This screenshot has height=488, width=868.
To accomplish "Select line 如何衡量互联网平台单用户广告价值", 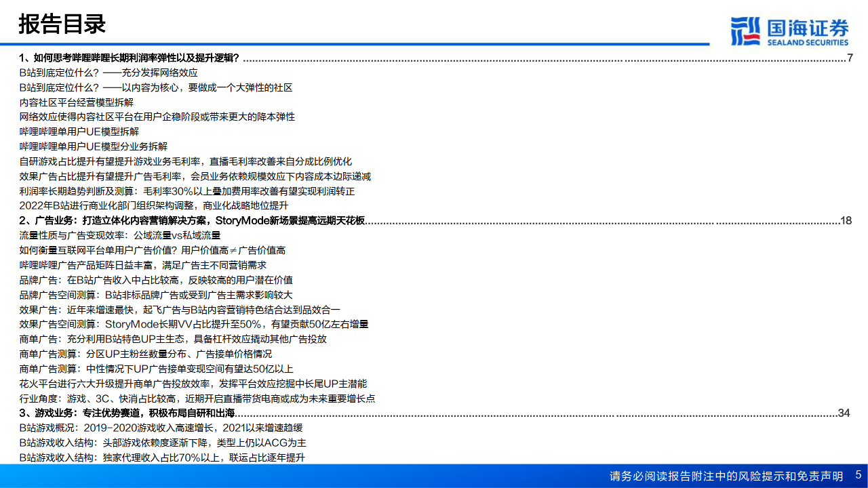I will click(x=153, y=250).
